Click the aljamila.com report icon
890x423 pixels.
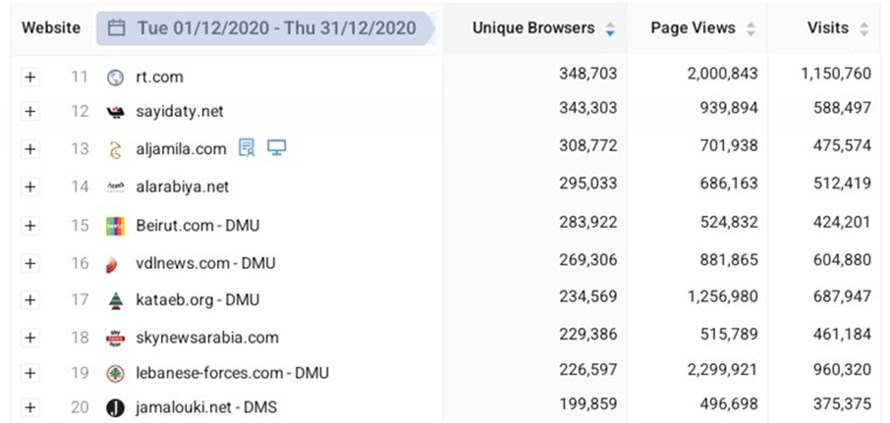(247, 149)
